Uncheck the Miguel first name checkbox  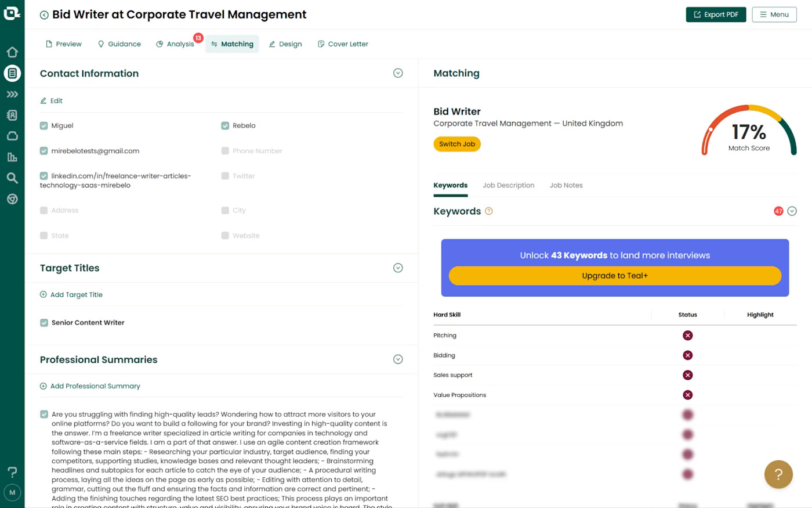[x=44, y=125]
